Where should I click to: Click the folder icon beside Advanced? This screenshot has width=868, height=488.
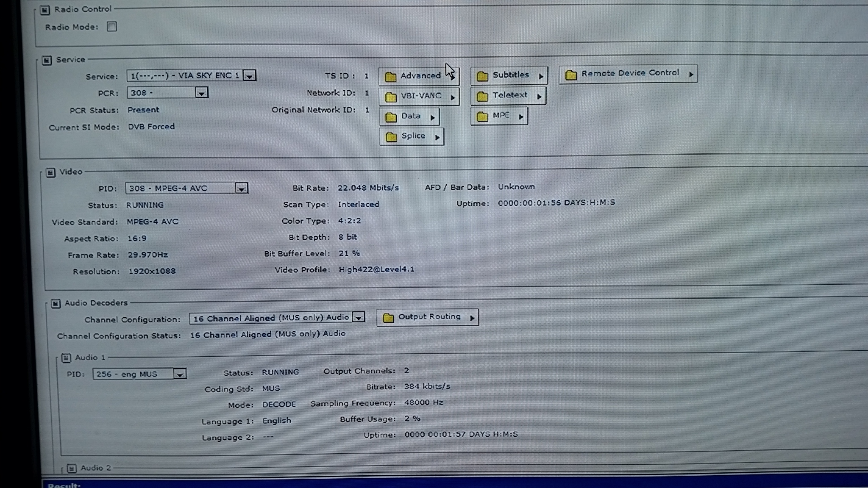[390, 77]
